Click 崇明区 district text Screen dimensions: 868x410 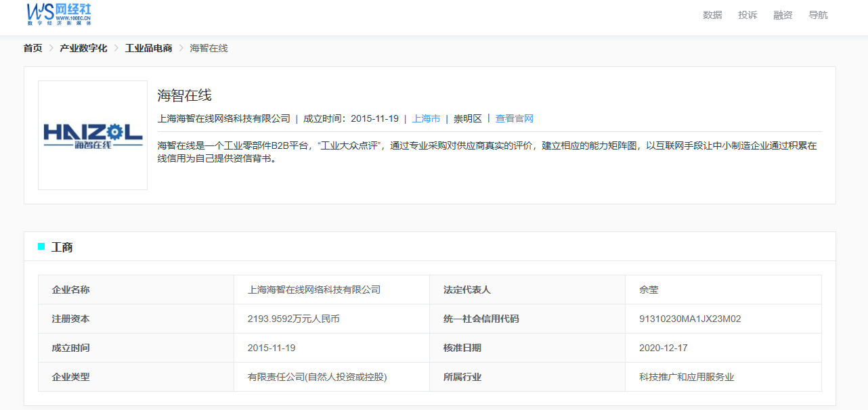pos(468,118)
